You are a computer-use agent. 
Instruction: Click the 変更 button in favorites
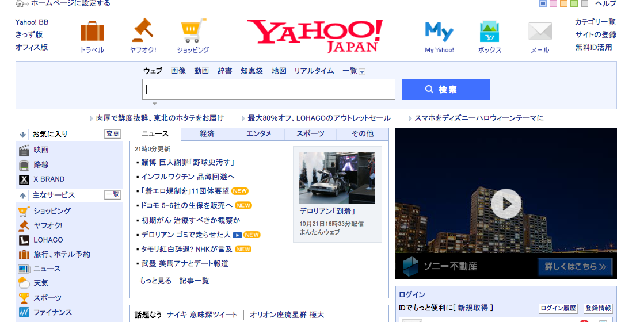point(113,134)
